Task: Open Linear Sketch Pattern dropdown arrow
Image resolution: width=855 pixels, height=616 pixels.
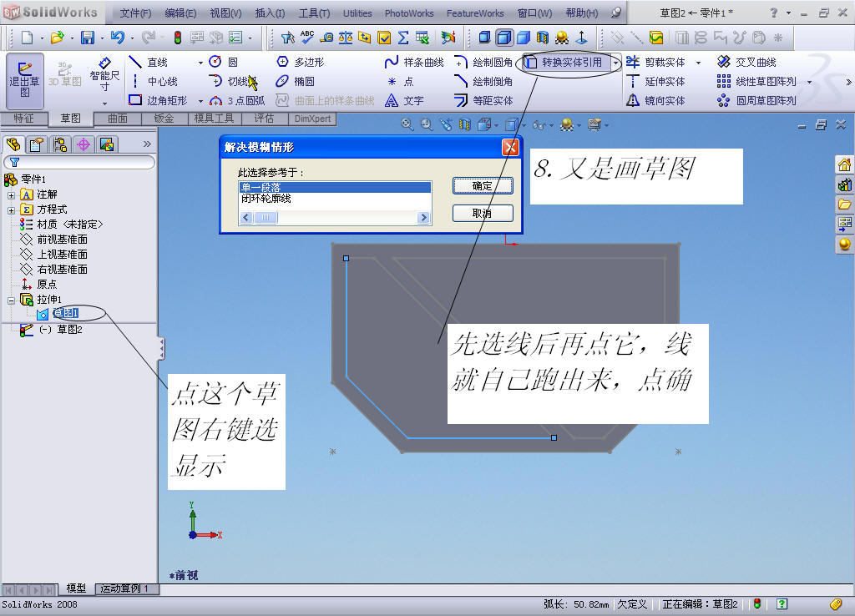Action: tap(809, 82)
